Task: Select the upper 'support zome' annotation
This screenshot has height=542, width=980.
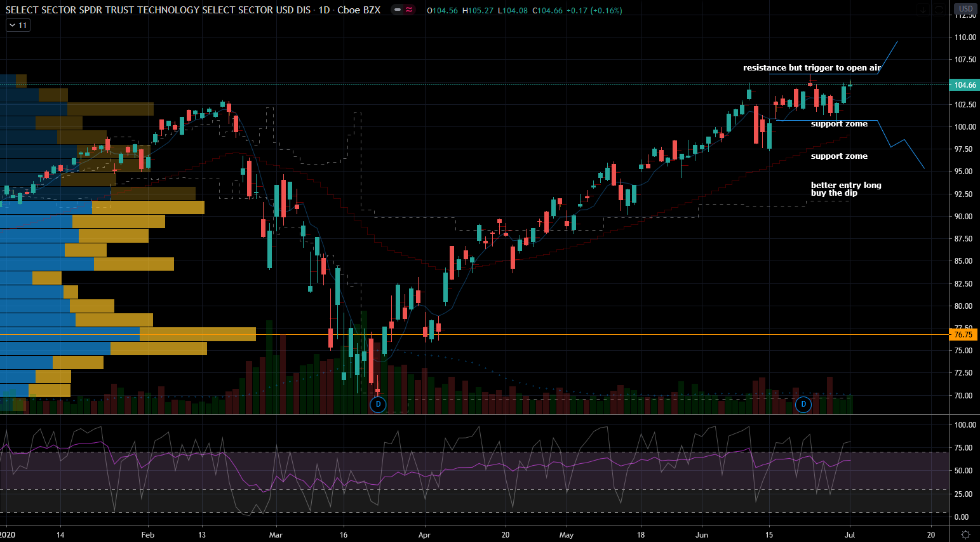Action: (839, 124)
